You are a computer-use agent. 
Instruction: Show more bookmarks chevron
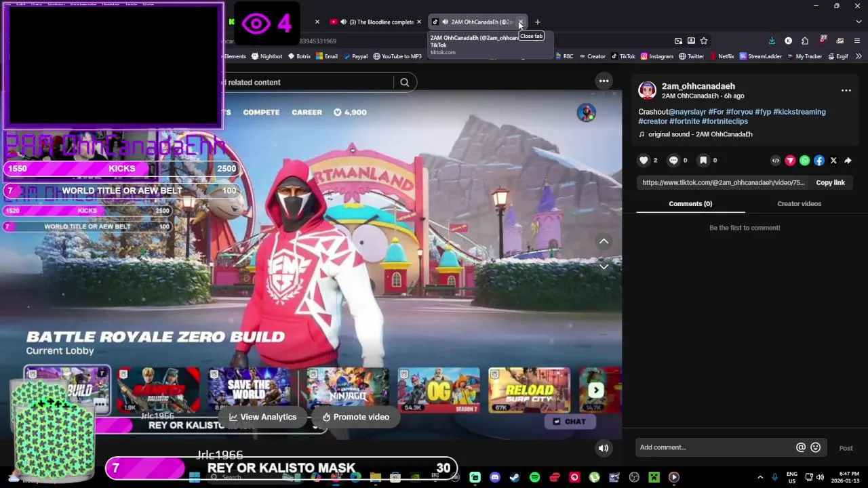860,56
